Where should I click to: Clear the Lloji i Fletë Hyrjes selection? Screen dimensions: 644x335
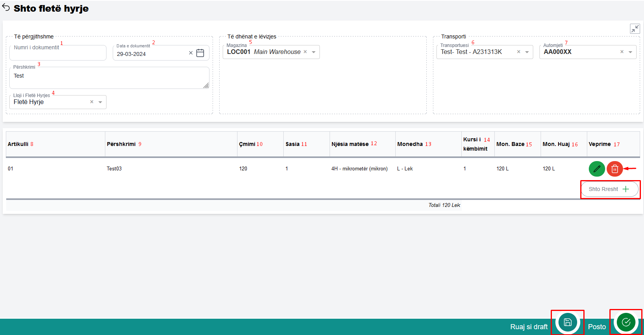click(92, 102)
